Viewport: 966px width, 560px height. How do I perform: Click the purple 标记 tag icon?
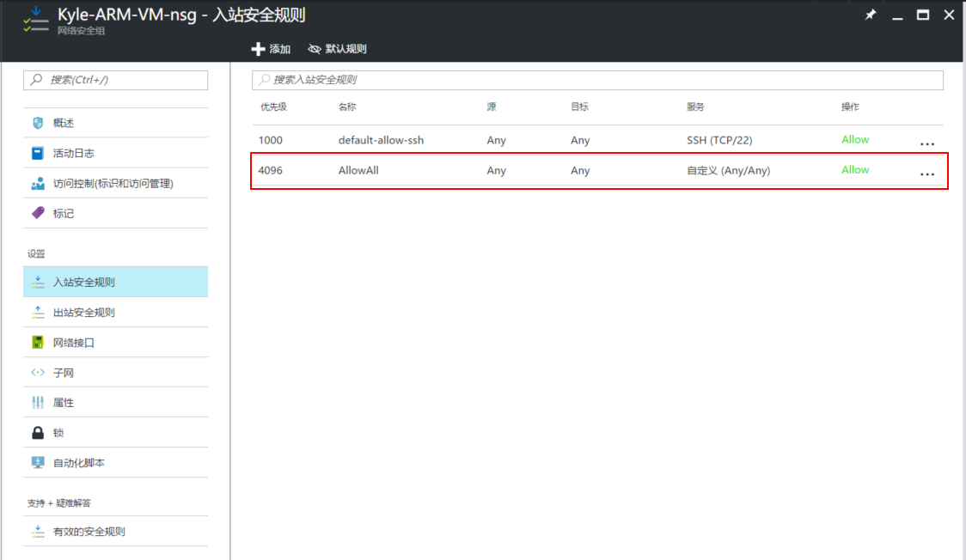38,213
